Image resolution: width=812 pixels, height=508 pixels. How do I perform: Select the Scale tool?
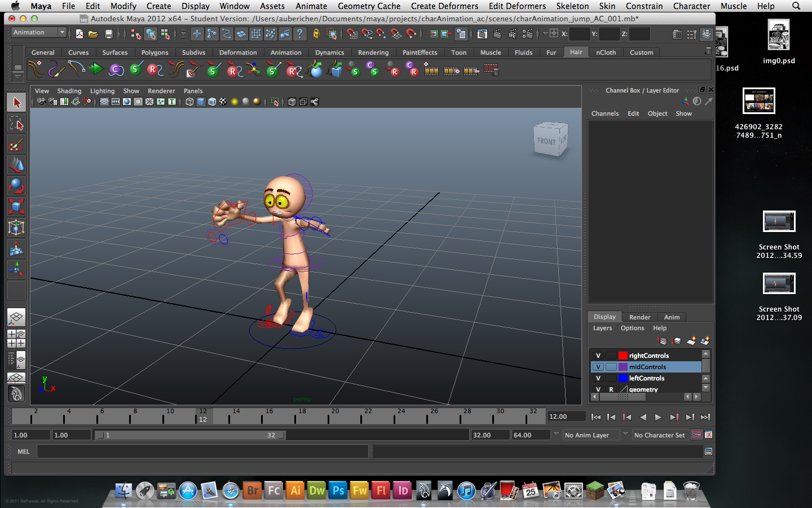pos(16,207)
